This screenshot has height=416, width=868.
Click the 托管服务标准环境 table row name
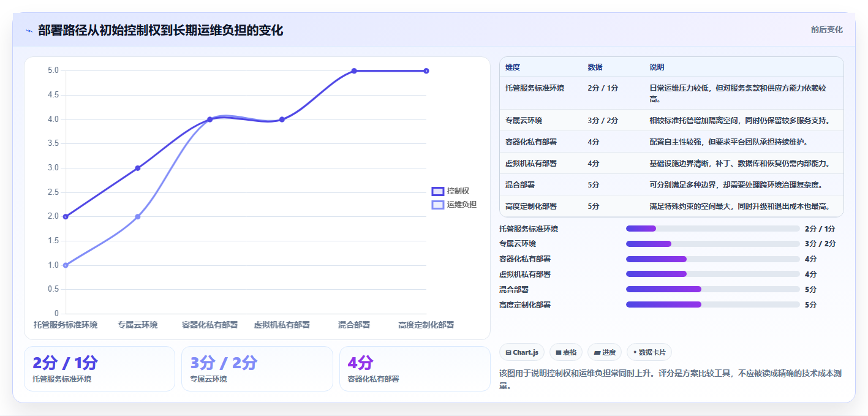(x=535, y=88)
